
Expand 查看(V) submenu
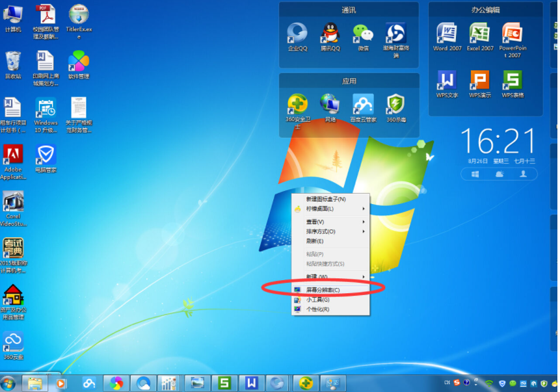330,222
